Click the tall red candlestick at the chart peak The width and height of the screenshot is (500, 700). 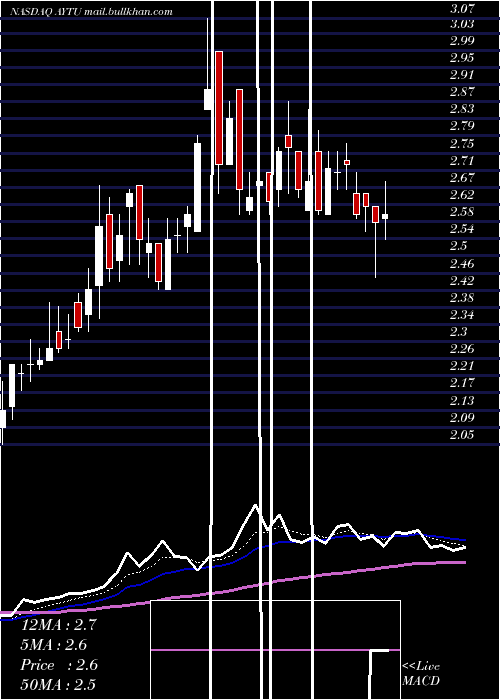[x=219, y=108]
